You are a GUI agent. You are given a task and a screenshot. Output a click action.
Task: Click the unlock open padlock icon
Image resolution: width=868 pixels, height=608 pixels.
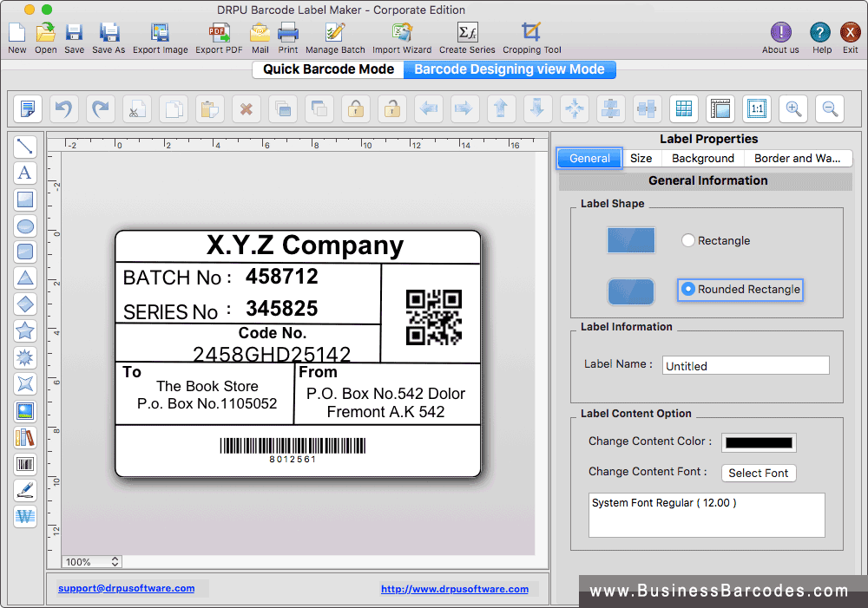pos(392,108)
